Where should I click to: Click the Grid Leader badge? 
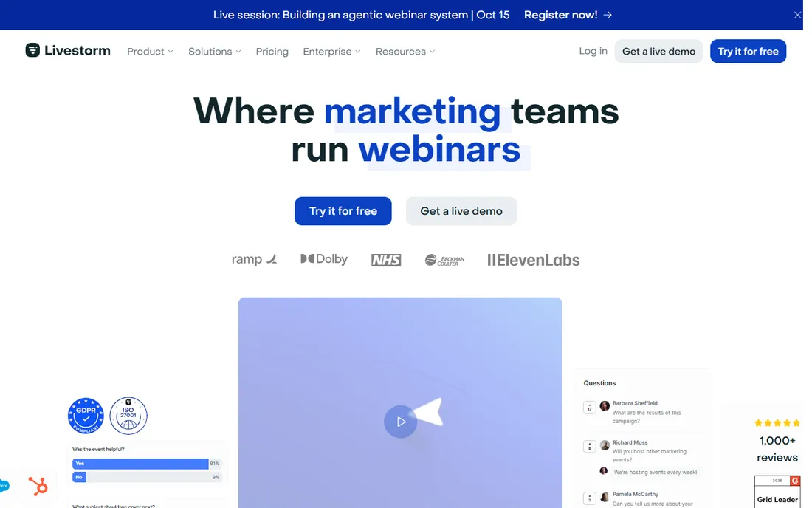777,492
